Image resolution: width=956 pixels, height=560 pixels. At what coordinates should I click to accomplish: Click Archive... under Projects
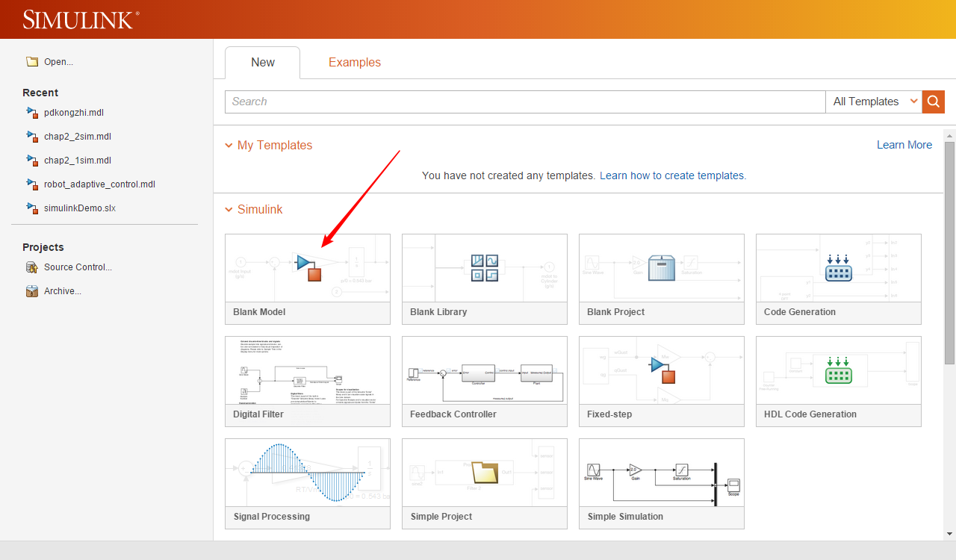(x=63, y=291)
